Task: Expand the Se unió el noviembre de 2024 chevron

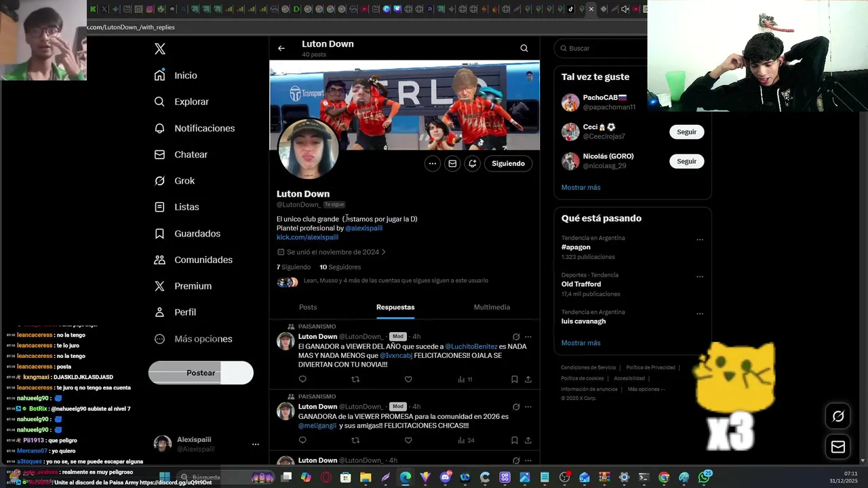Action: 384,252
